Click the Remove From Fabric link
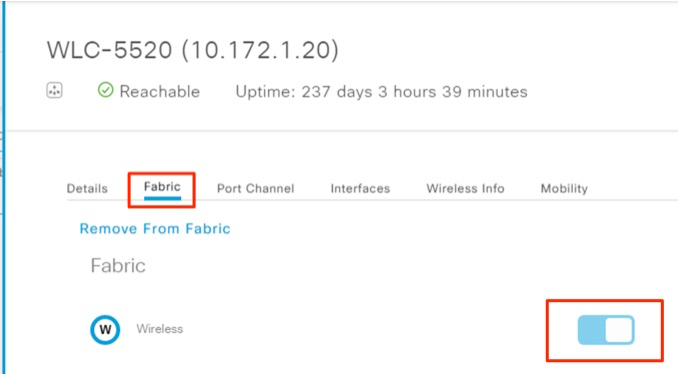This screenshot has width=678, height=374. [155, 229]
